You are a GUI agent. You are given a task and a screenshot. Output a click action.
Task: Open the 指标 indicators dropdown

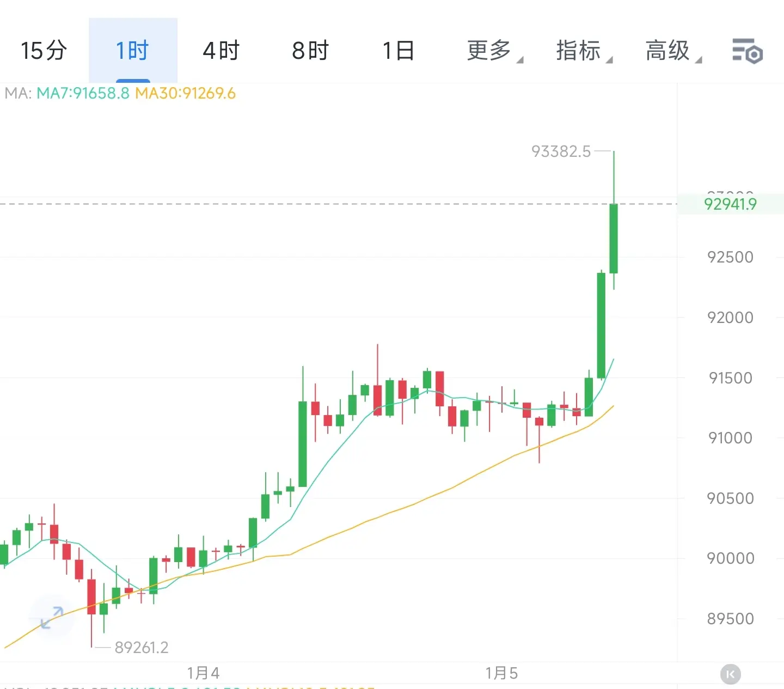pyautogui.click(x=584, y=51)
